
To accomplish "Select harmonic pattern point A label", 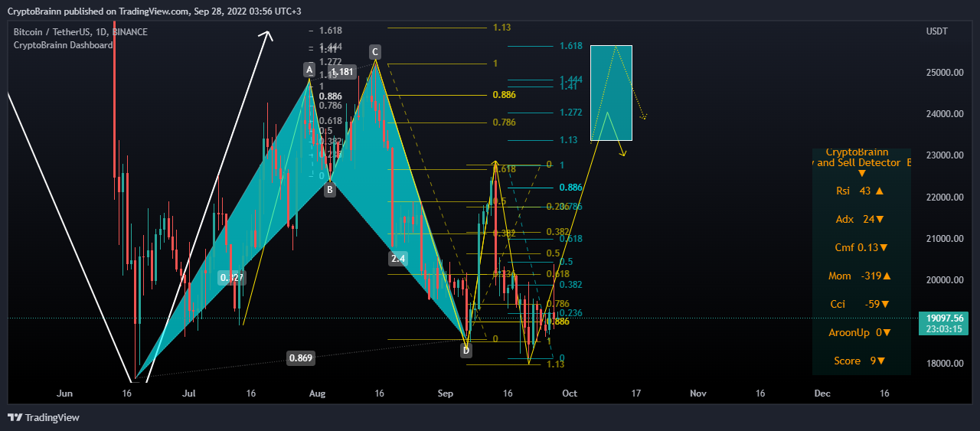I will tap(309, 70).
